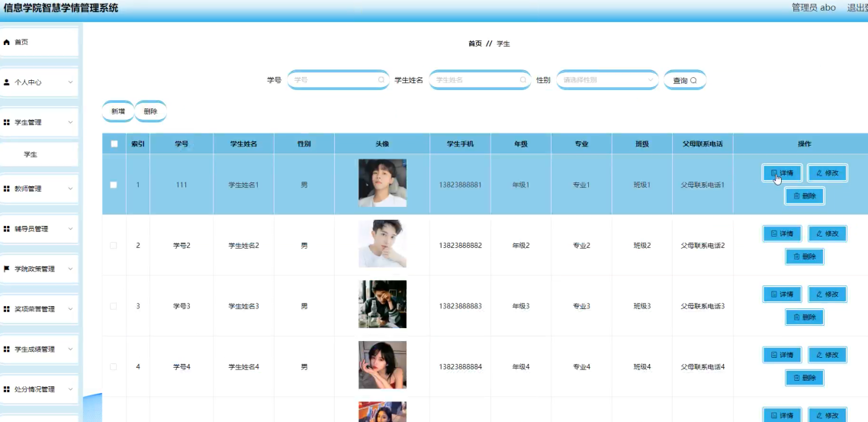
Task: Open details for student 学生姓名3
Action: pos(783,294)
